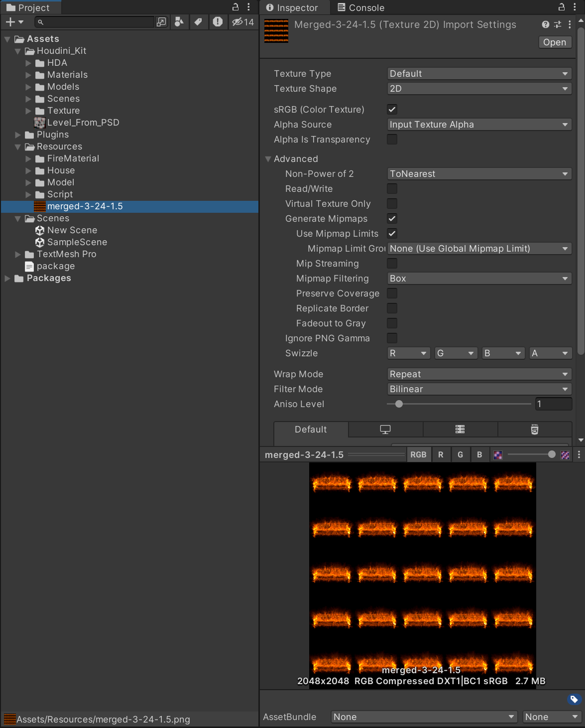Open search results in new window icon
The image size is (585, 728).
point(161,22)
